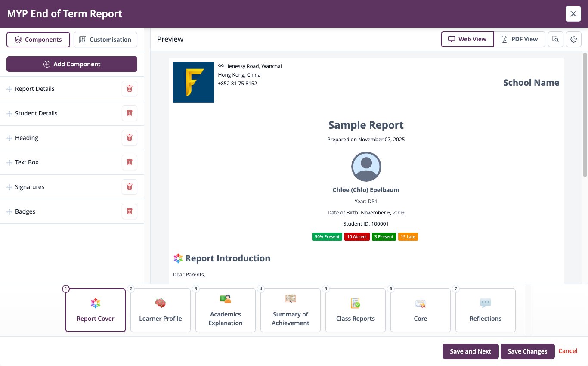Screen dimensions: 588x366
Task: Open the Customisation tab
Action: coord(105,40)
